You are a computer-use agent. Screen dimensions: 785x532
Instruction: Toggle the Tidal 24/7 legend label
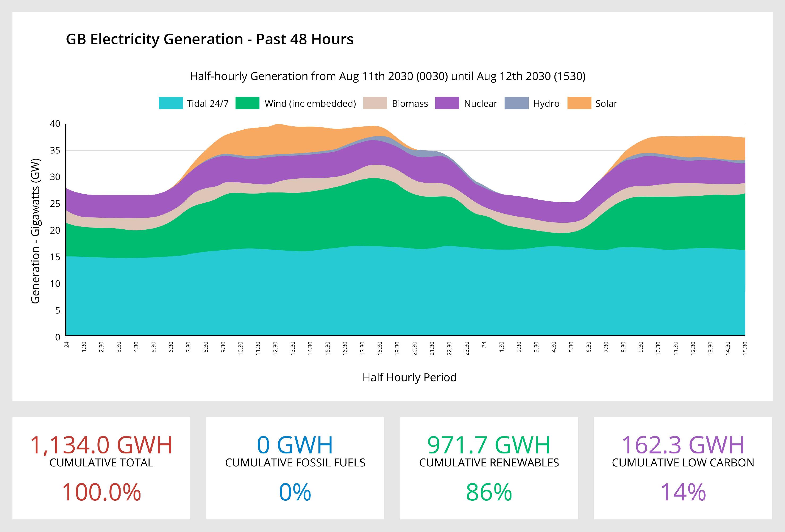(207, 103)
